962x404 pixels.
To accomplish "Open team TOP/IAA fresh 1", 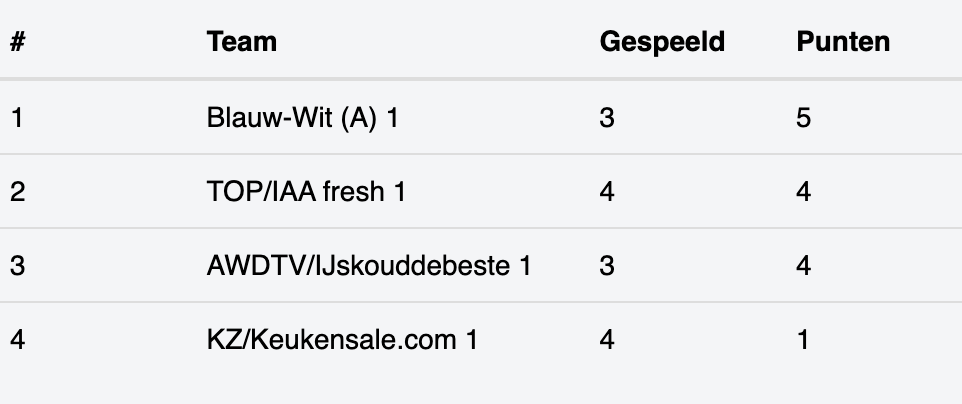I will click(x=306, y=192).
